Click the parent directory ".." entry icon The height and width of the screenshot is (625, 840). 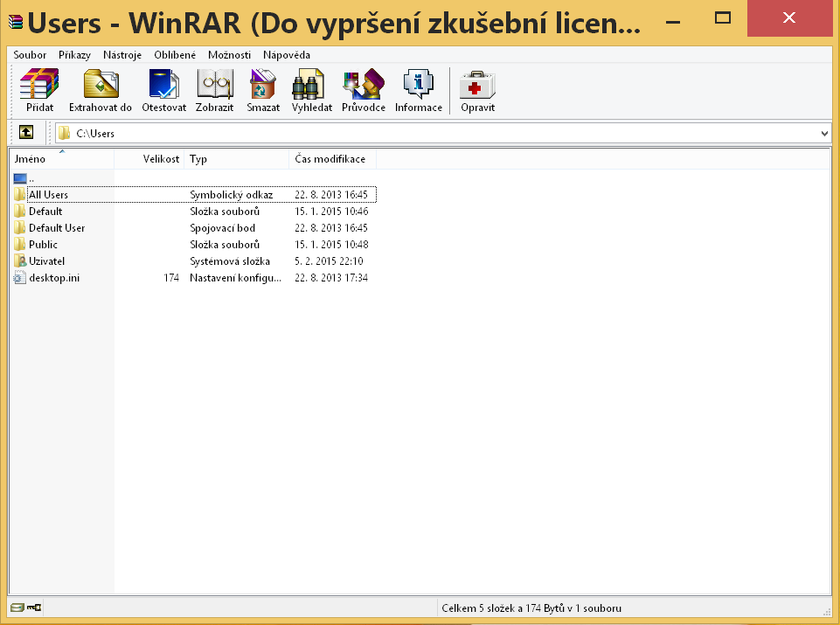[20, 178]
